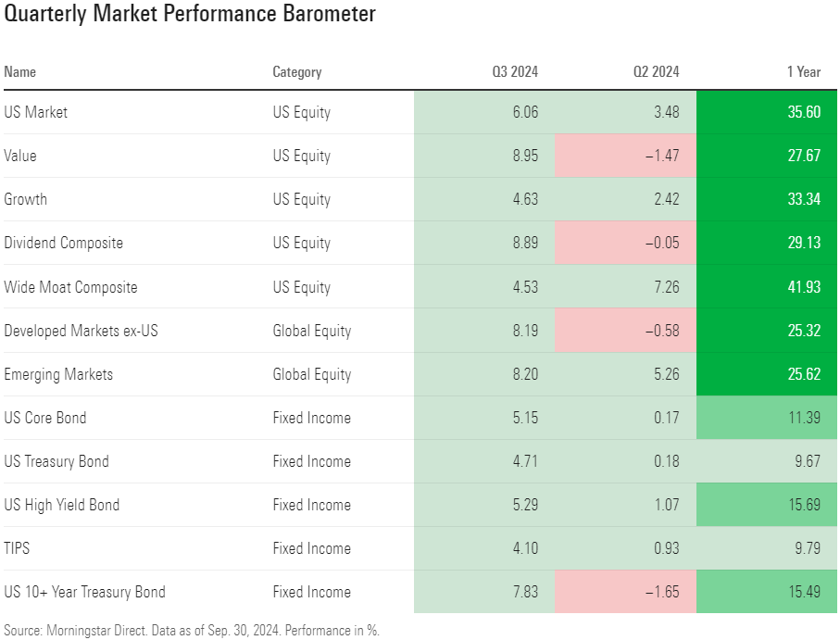This screenshot has height=640, width=840.
Task: Select the Emerging Markets row name
Action: pos(58,374)
